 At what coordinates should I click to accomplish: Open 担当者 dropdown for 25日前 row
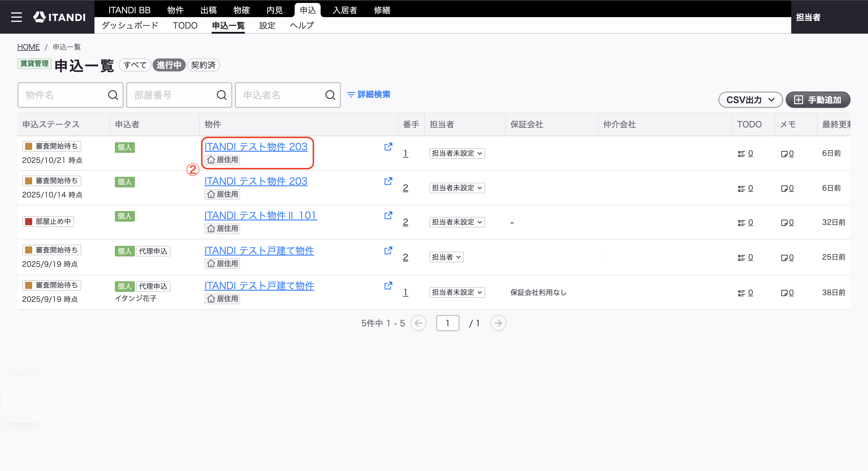[x=446, y=257]
